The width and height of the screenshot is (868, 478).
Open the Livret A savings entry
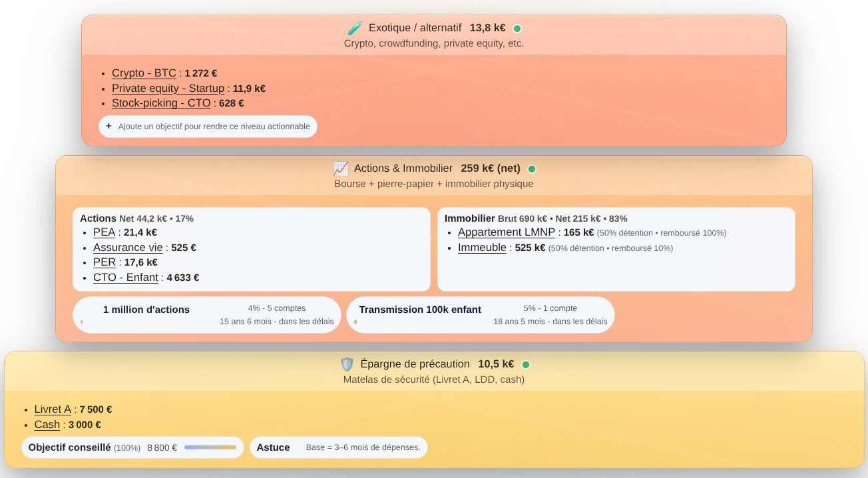point(53,409)
